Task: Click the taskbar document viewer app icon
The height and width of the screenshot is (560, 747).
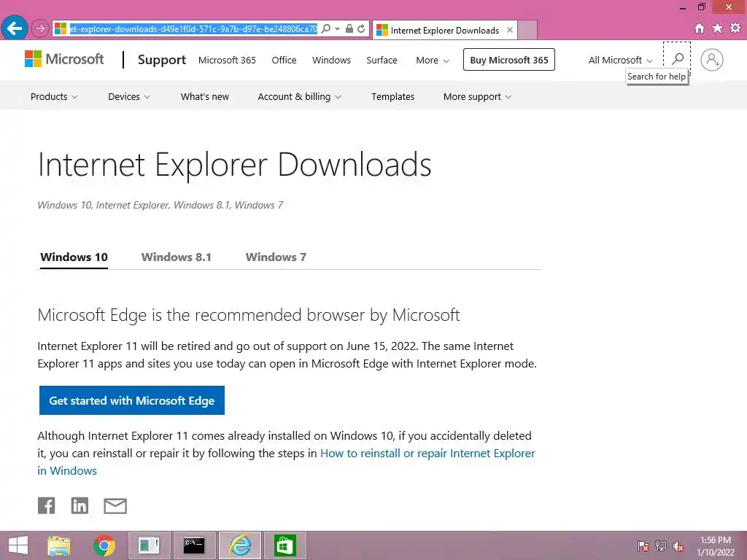Action: [149, 545]
